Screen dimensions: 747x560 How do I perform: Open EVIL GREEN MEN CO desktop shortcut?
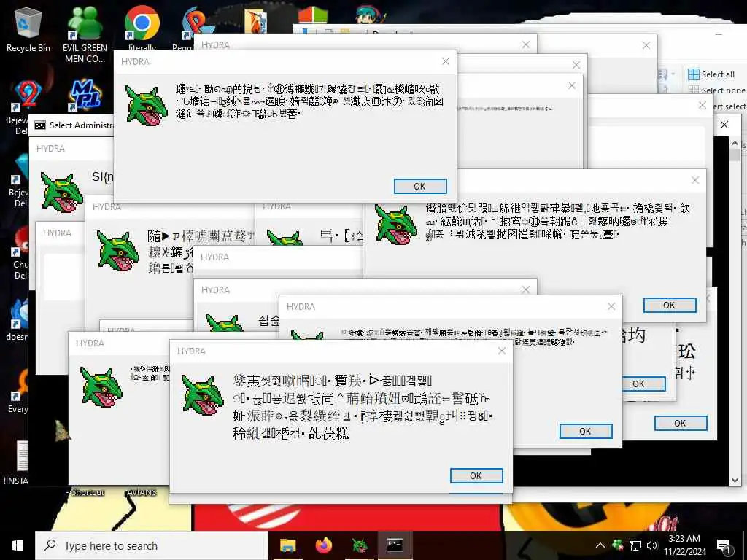(85, 35)
